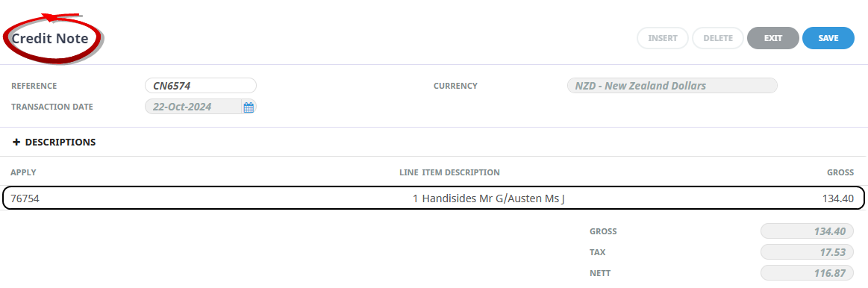Click the Apply column header

[x=23, y=172]
